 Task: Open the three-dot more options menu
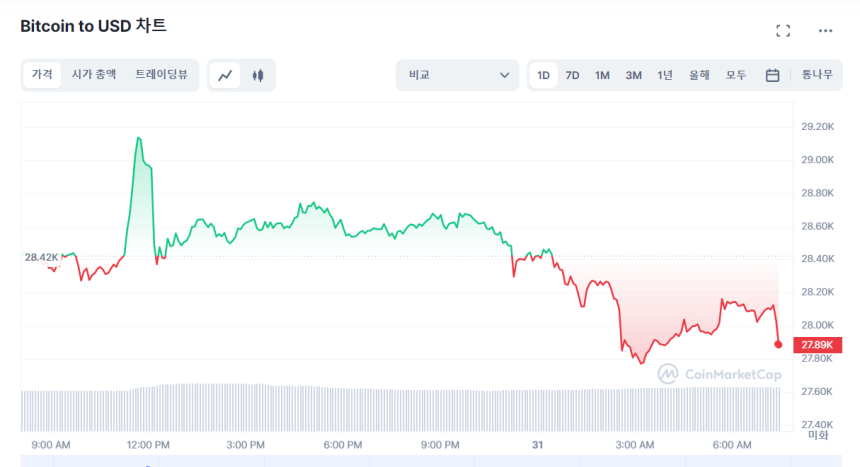click(x=825, y=31)
